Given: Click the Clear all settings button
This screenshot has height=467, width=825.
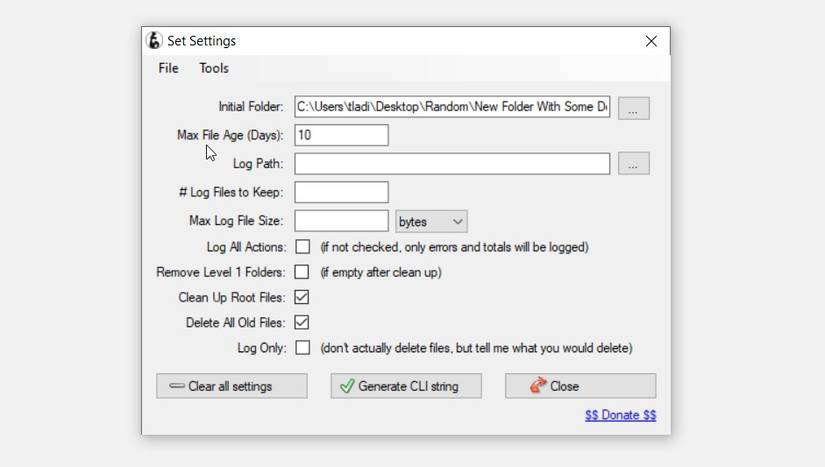Looking at the screenshot, I should coord(232,386).
